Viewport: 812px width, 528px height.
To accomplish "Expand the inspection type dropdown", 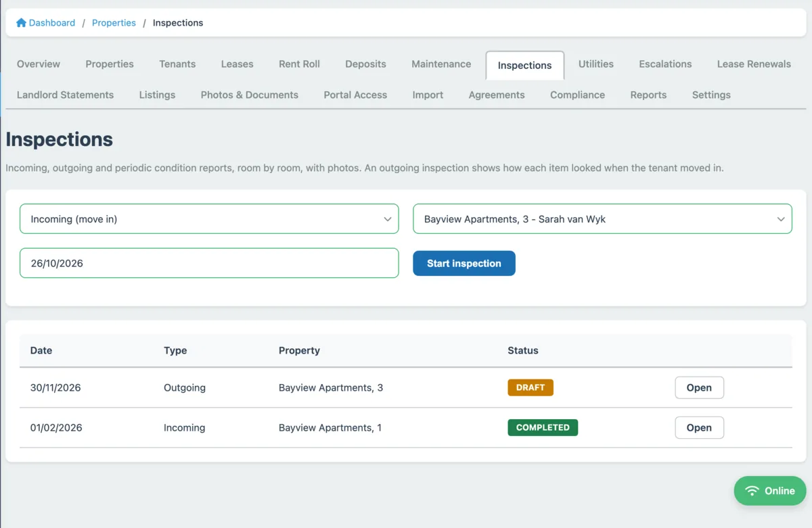I will click(x=209, y=219).
